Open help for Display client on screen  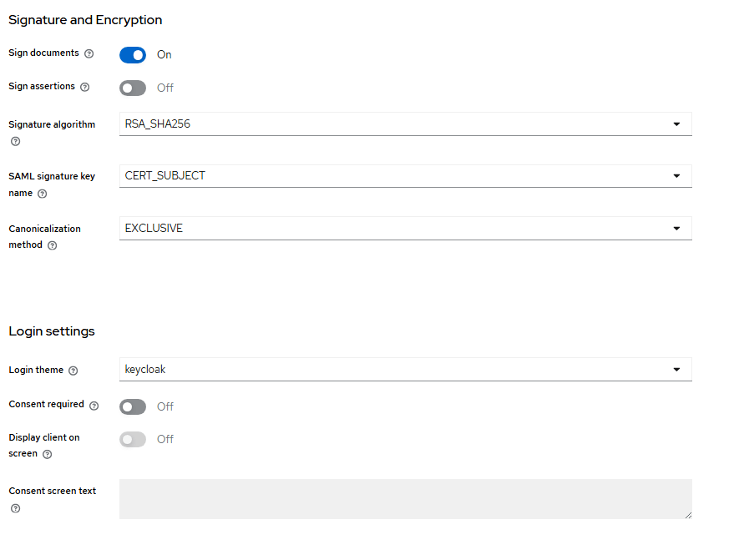[x=47, y=455]
